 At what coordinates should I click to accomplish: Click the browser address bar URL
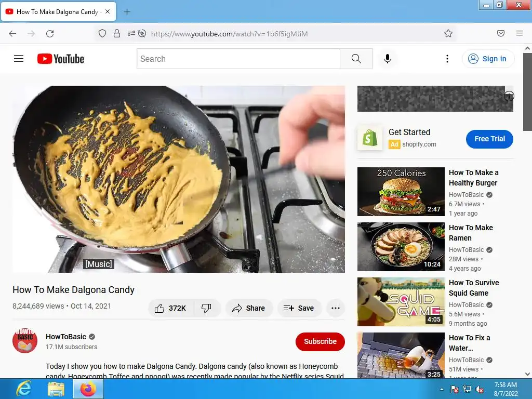(229, 34)
